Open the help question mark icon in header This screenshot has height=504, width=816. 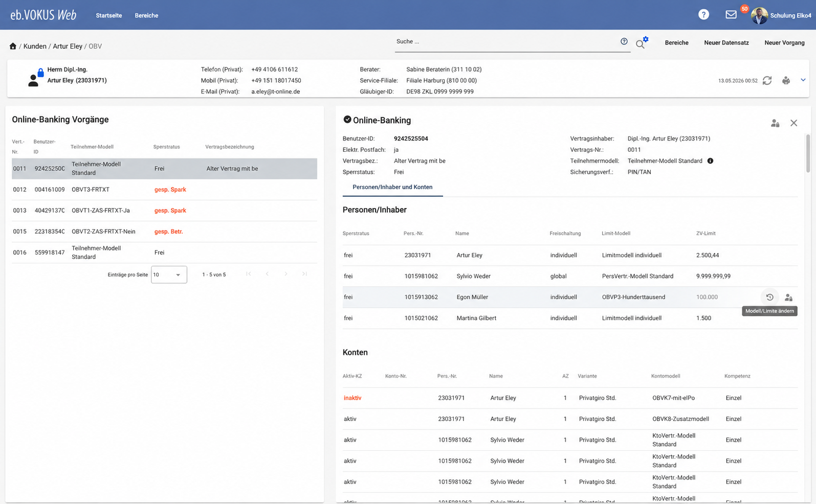click(x=703, y=15)
